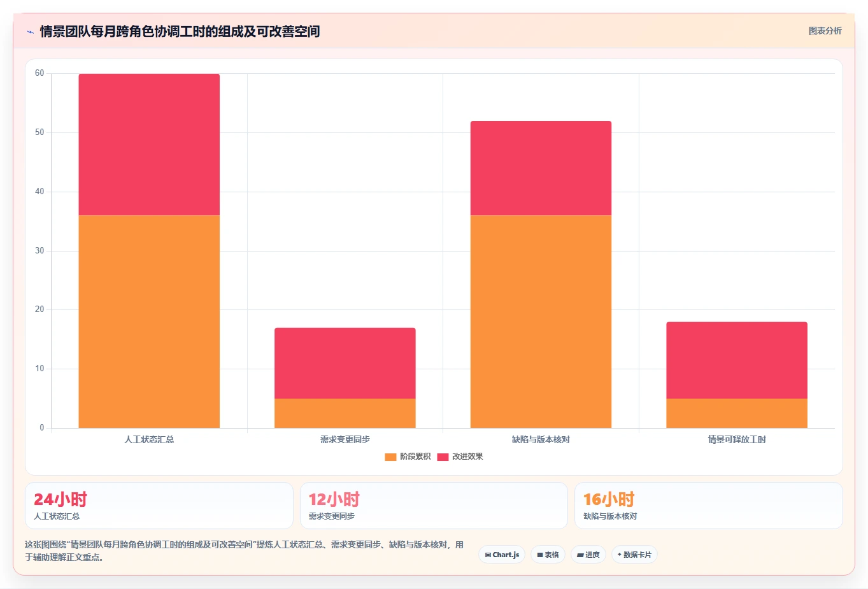Open the 16小时 stat card
Image resolution: width=868 pixels, height=589 pixels.
point(708,506)
